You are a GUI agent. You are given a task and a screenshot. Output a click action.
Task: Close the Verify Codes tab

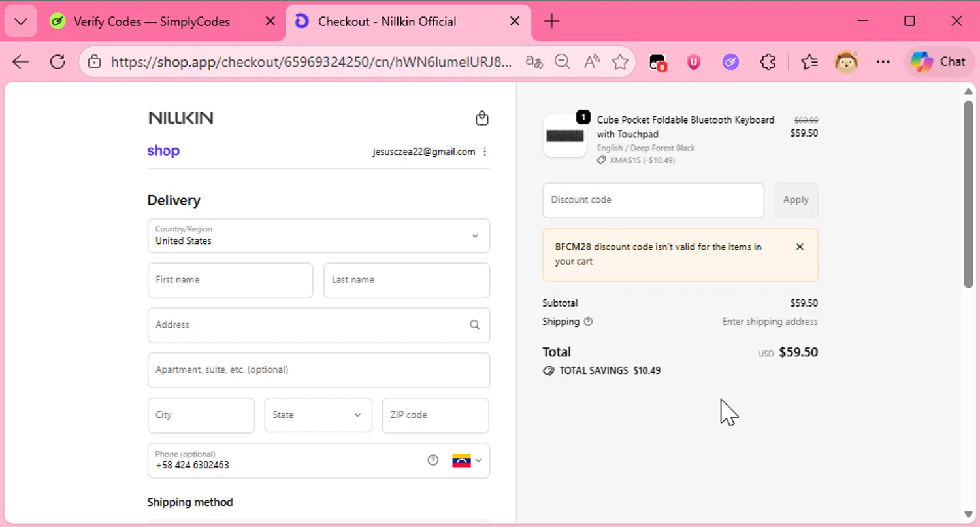coord(270,22)
